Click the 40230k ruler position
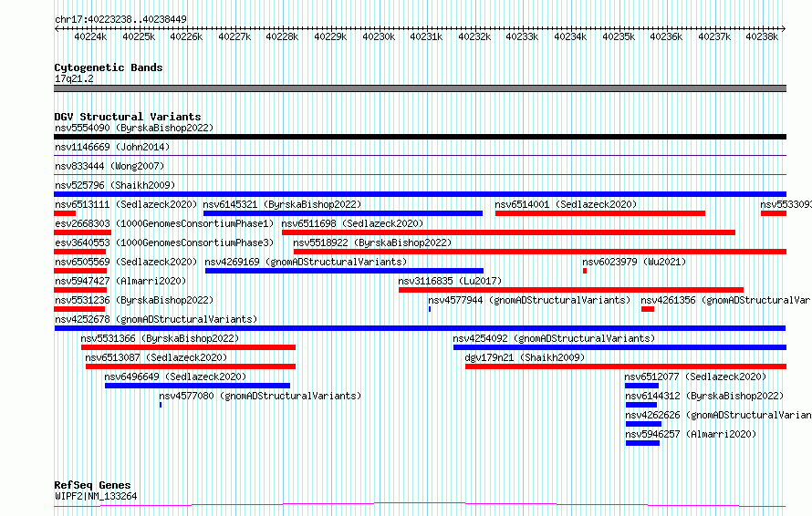The height and width of the screenshot is (516, 812). pyautogui.click(x=379, y=36)
